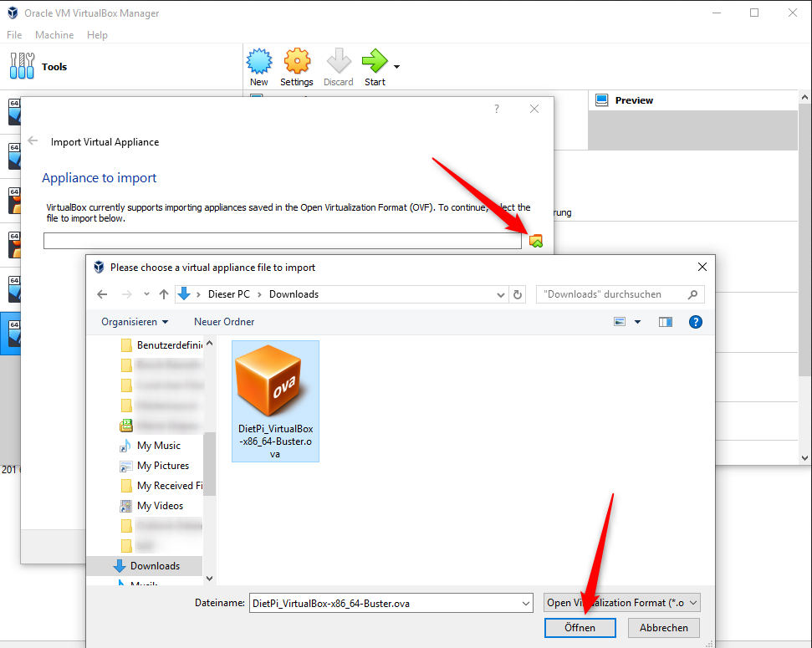Viewport: 812px width, 648px height.
Task: Click the browse appliance file folder icon
Action: click(x=536, y=241)
